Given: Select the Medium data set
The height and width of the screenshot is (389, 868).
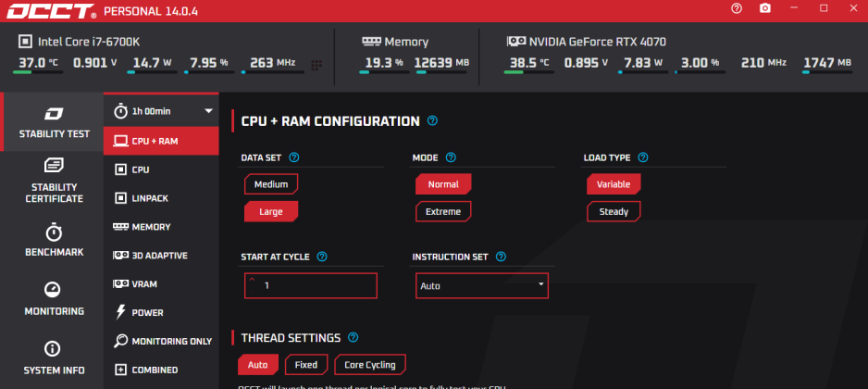Looking at the screenshot, I should point(271,184).
